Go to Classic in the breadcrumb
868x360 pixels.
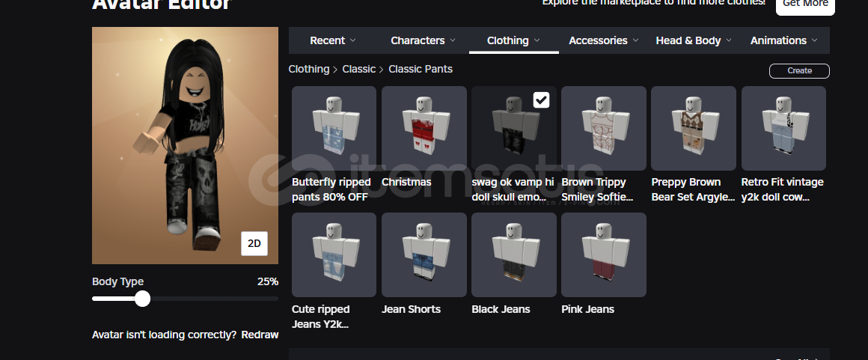tap(358, 69)
